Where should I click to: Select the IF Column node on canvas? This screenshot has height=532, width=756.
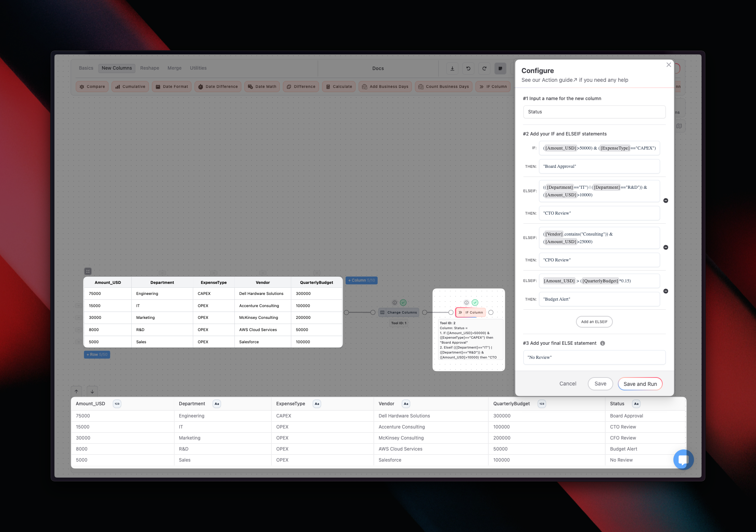click(x=471, y=312)
